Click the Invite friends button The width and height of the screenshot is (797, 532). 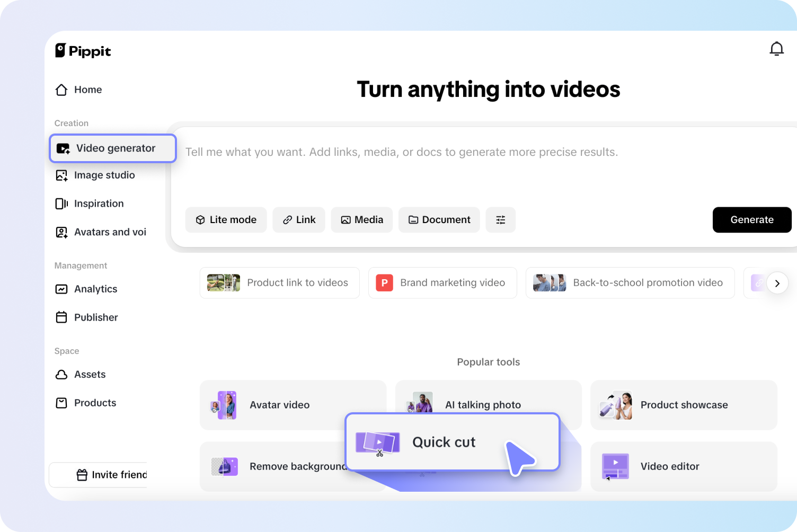[98, 475]
